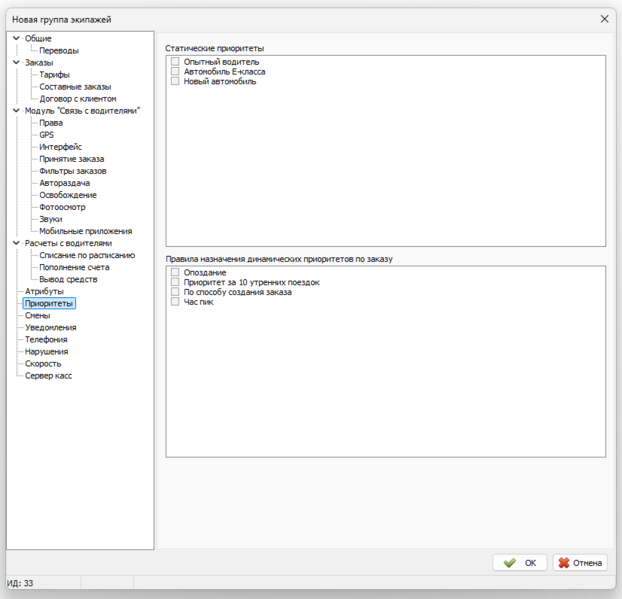Click the OK button
The width and height of the screenshot is (622, 599).
[x=520, y=563]
